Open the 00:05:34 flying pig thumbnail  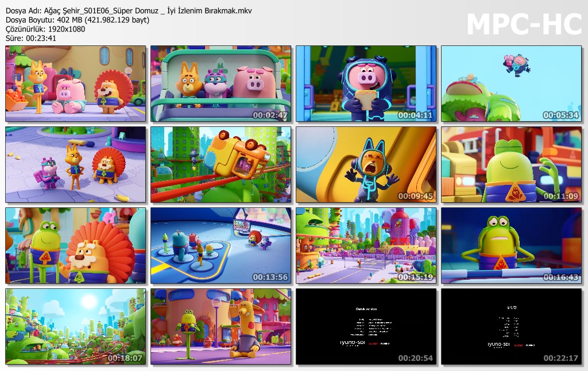511,84
